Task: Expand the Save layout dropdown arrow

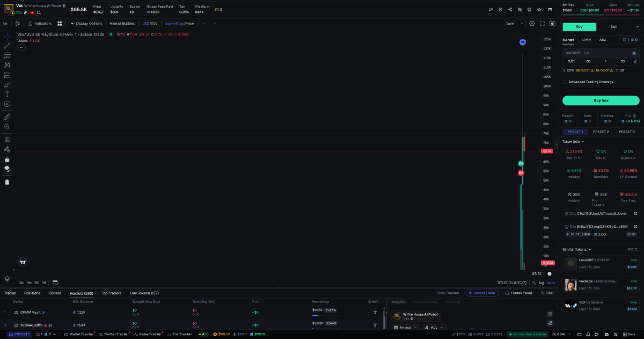Action: coord(523,24)
